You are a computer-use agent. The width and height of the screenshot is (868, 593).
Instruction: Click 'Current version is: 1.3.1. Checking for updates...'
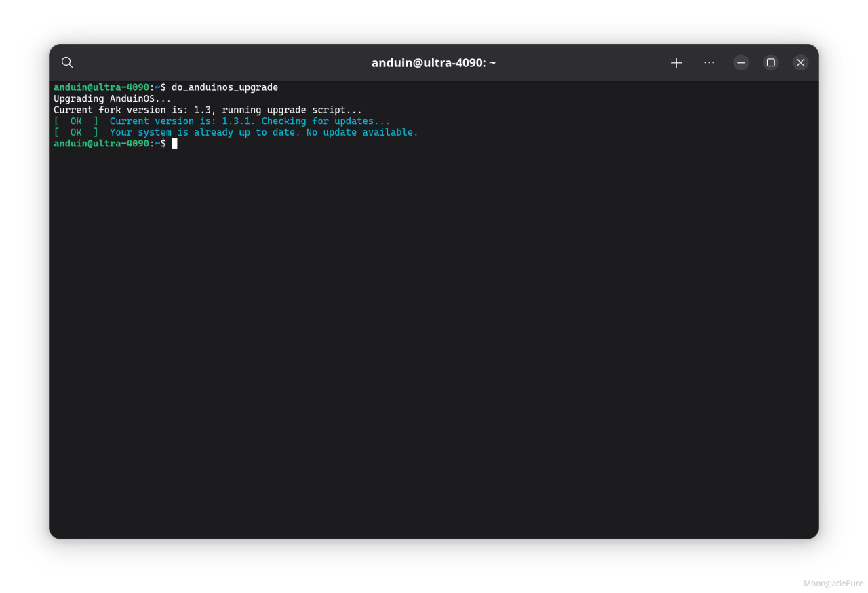(x=250, y=121)
